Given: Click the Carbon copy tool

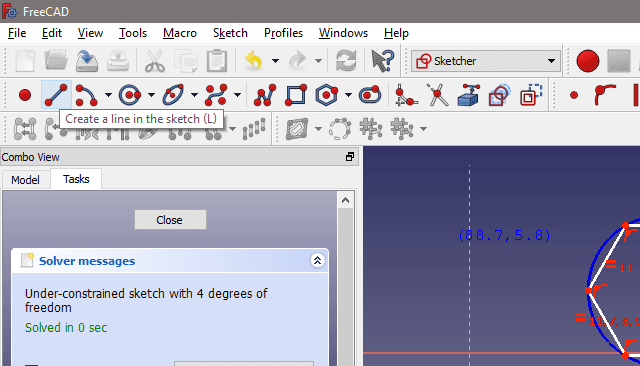Looking at the screenshot, I should pos(500,95).
